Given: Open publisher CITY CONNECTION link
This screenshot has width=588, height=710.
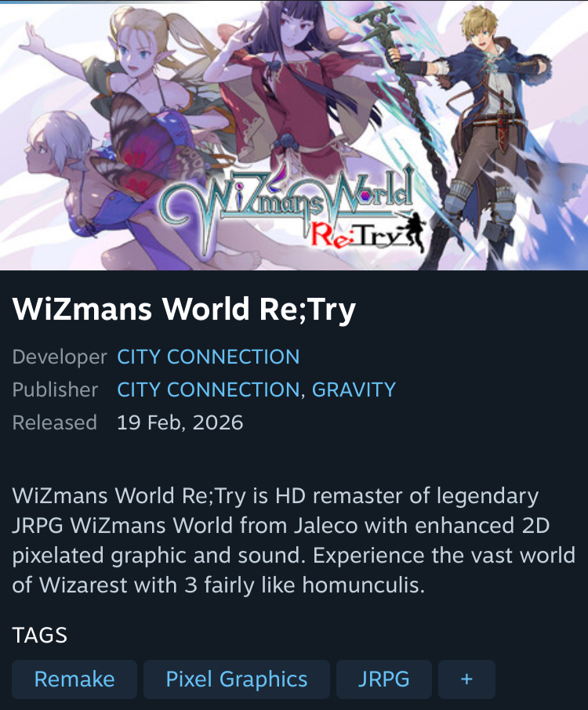Looking at the screenshot, I should (209, 389).
